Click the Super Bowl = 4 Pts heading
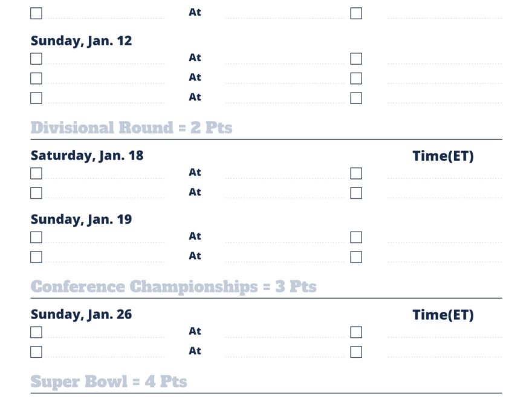 (109, 382)
